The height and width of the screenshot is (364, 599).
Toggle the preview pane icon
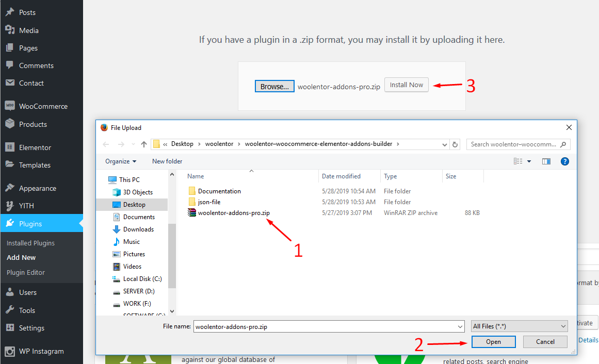click(x=546, y=161)
